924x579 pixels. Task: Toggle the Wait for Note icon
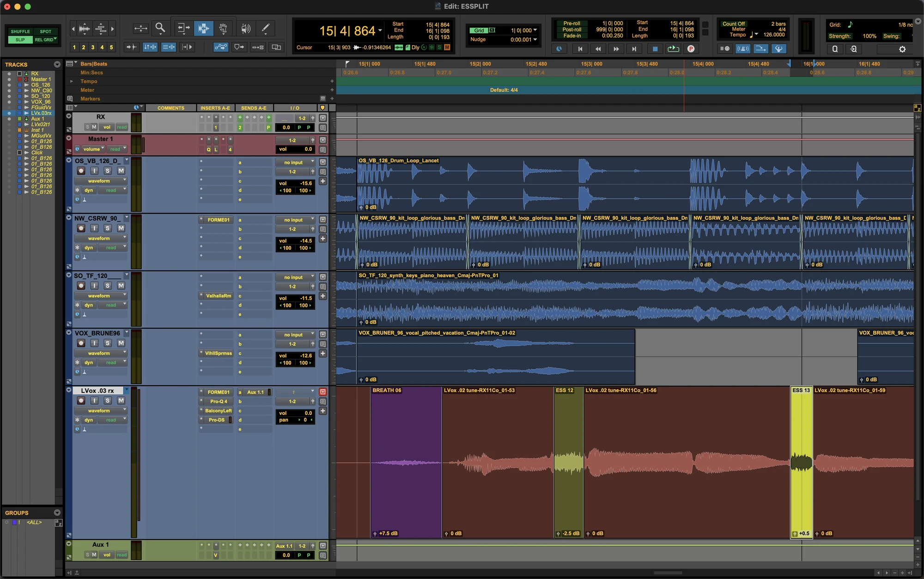(x=725, y=48)
